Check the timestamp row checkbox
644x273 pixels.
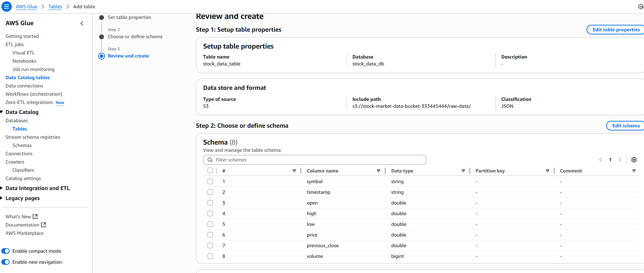(x=210, y=192)
